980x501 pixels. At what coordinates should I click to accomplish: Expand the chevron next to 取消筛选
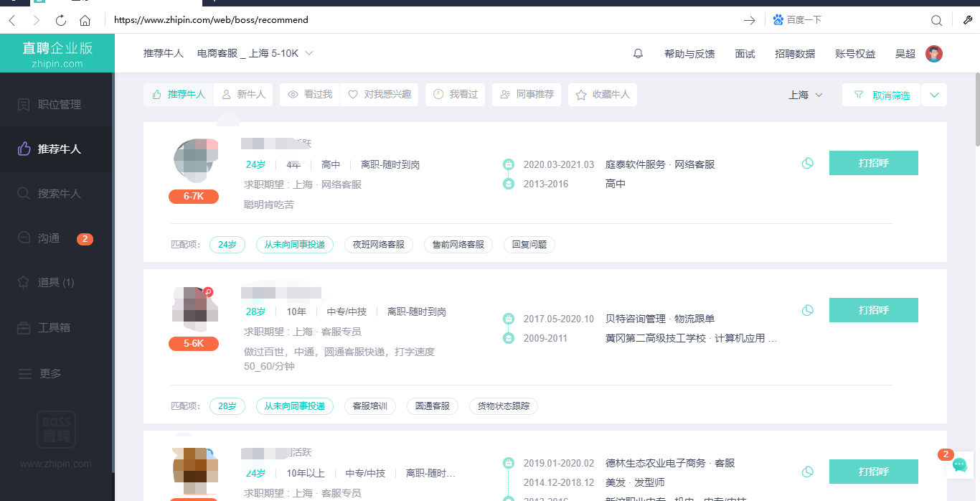pyautogui.click(x=933, y=95)
